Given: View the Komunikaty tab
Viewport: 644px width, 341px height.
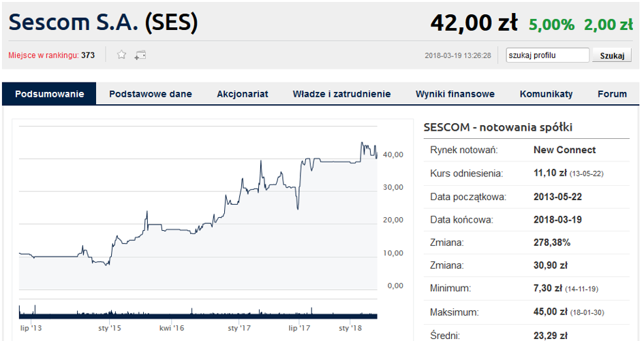Looking at the screenshot, I should tap(547, 93).
